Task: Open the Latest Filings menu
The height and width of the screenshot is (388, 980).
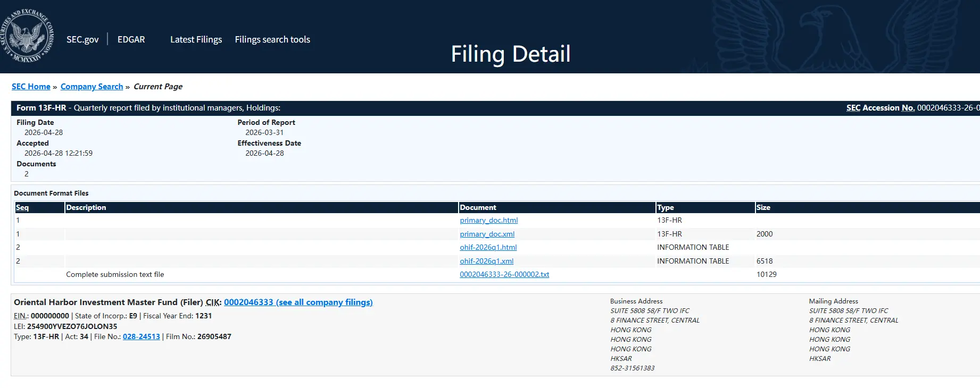Action: pos(196,39)
